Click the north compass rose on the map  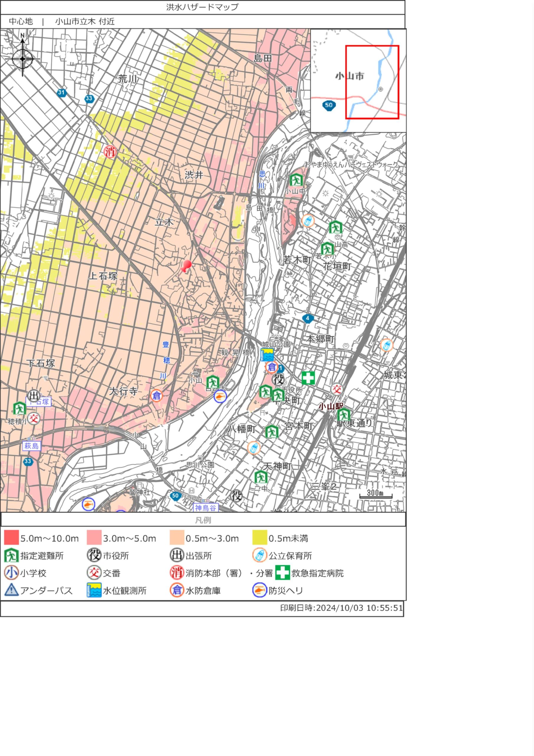(x=22, y=58)
